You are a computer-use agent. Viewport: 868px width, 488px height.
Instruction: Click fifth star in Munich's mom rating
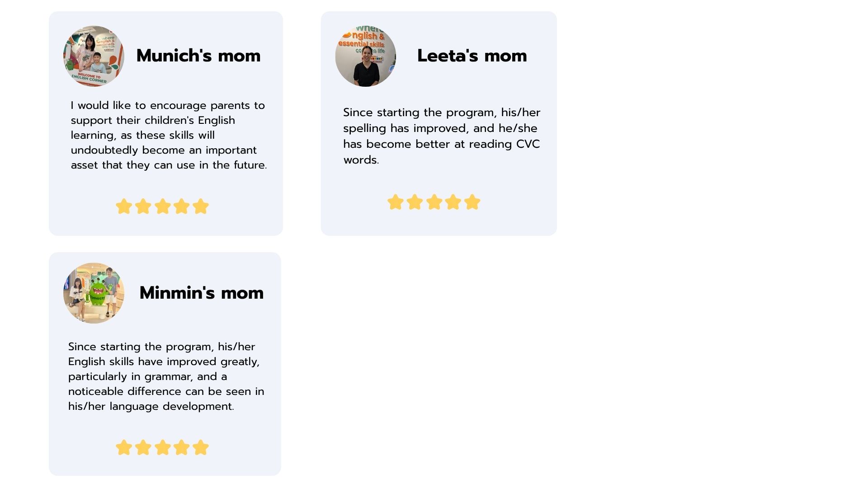pos(201,206)
